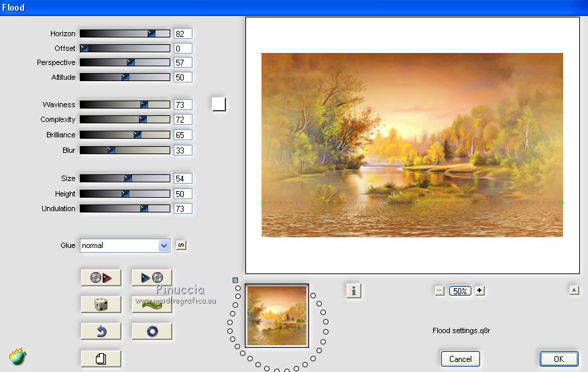The image size is (588, 372).
Task: Click the copy pages button
Action: [x=101, y=359]
